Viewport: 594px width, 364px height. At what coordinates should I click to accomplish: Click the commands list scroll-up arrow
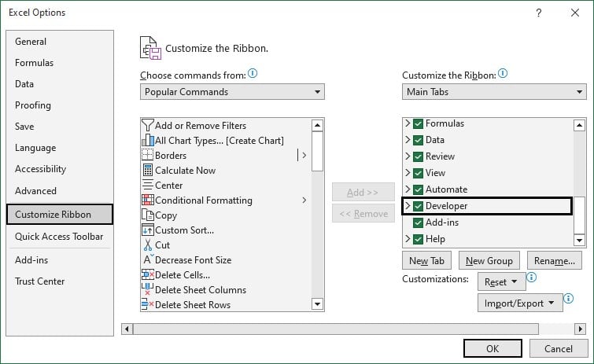point(317,125)
